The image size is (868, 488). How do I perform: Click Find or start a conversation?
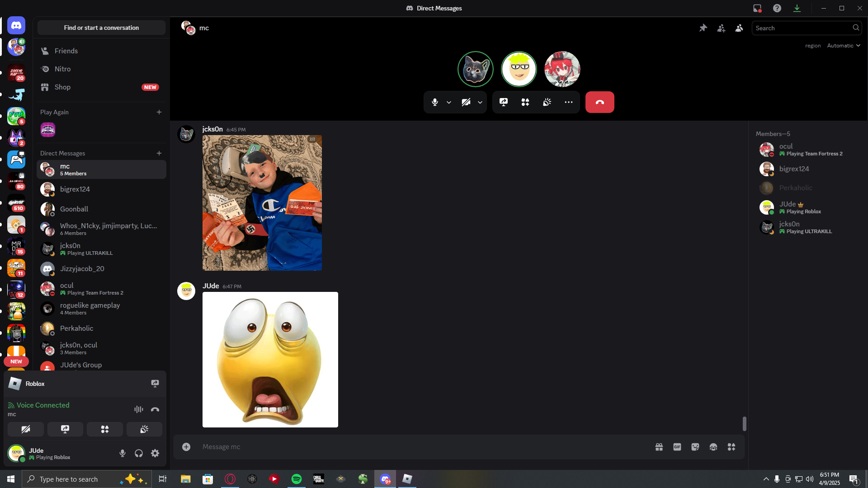101,28
